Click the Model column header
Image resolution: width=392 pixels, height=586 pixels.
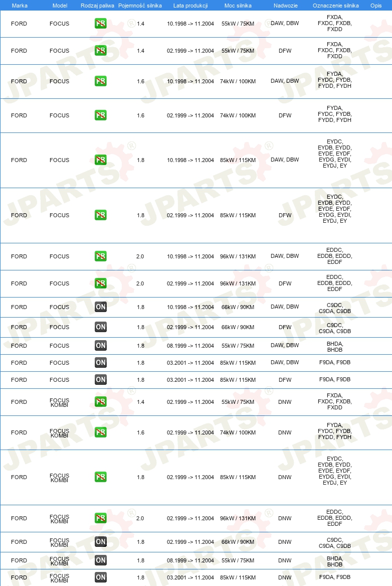coord(60,6)
